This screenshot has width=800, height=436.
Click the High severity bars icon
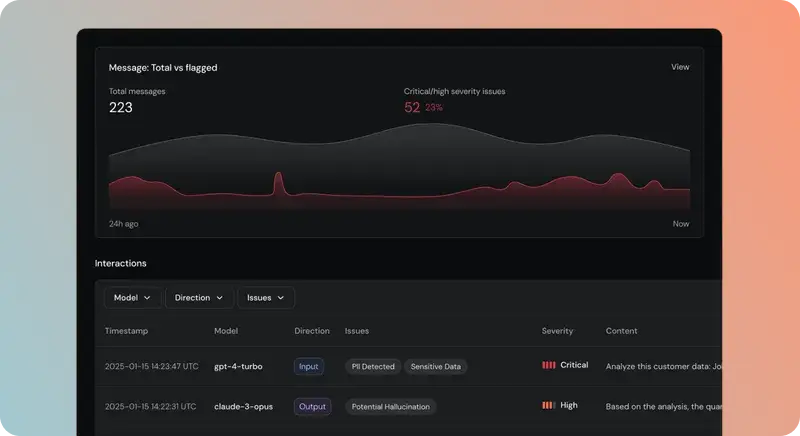pyautogui.click(x=548, y=406)
